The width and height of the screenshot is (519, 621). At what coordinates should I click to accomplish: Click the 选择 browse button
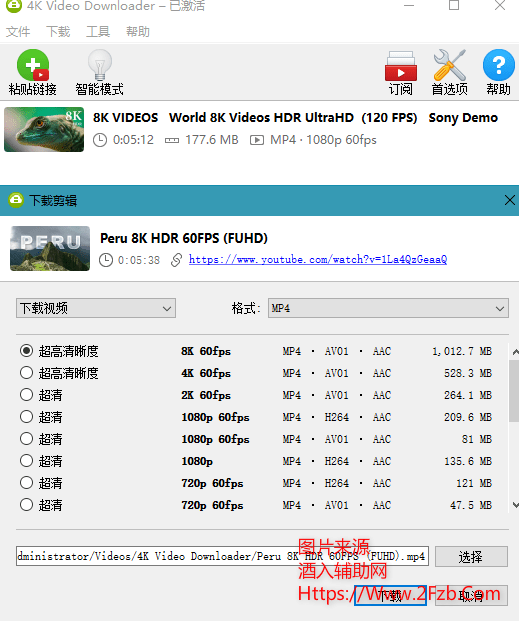point(471,556)
